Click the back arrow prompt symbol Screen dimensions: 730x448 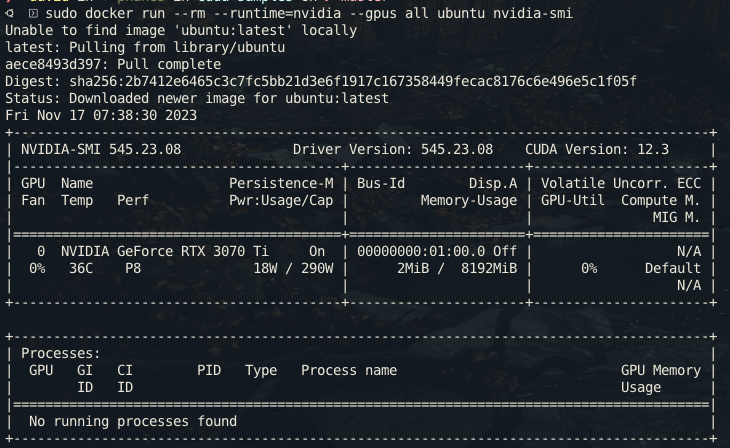click(9, 13)
